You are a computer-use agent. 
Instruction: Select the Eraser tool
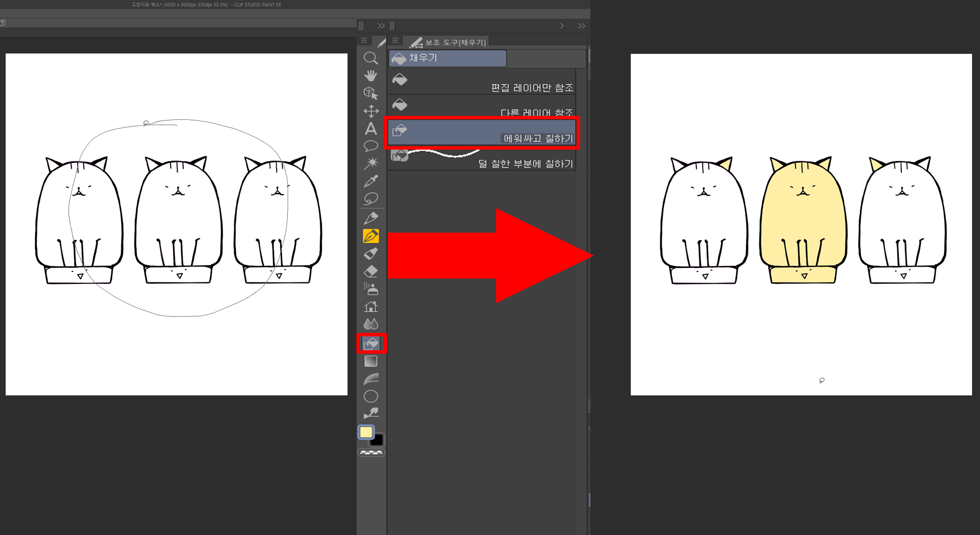pos(370,271)
